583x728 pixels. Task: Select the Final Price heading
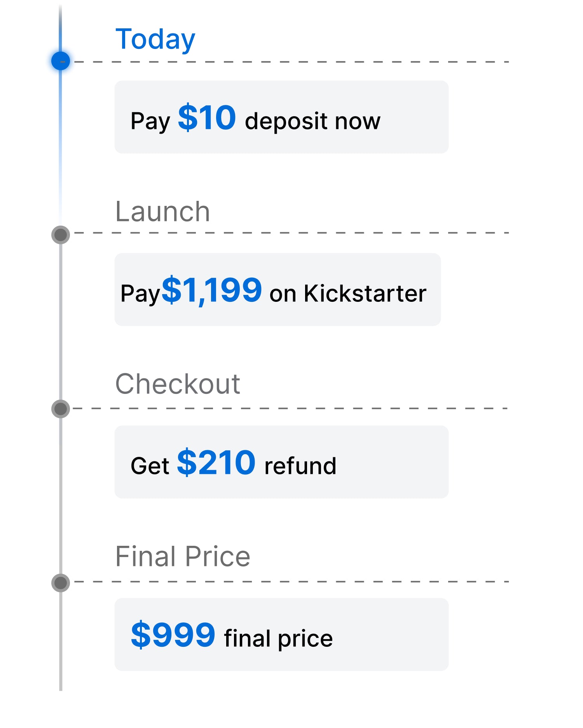pyautogui.click(x=183, y=556)
